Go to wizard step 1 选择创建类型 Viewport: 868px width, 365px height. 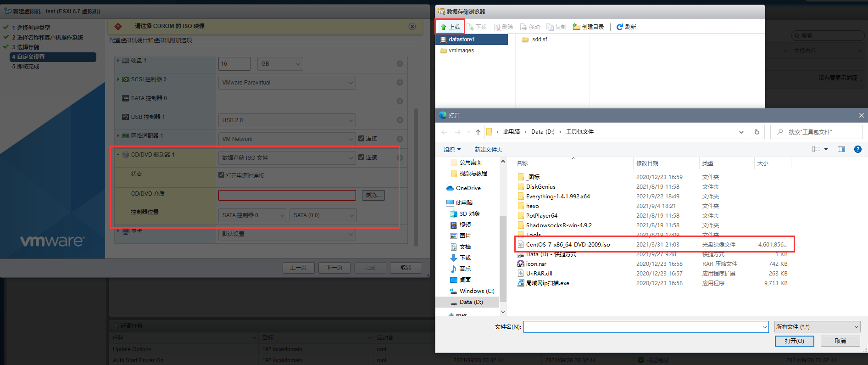pos(31,28)
